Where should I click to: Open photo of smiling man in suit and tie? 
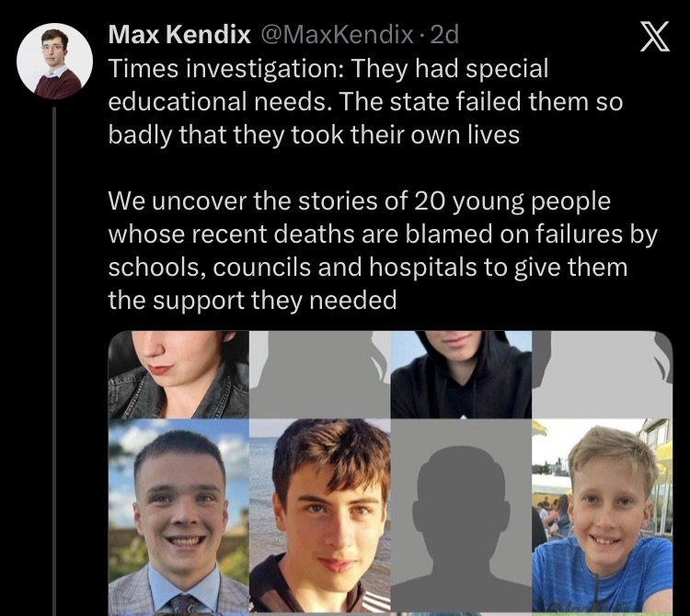(178, 515)
